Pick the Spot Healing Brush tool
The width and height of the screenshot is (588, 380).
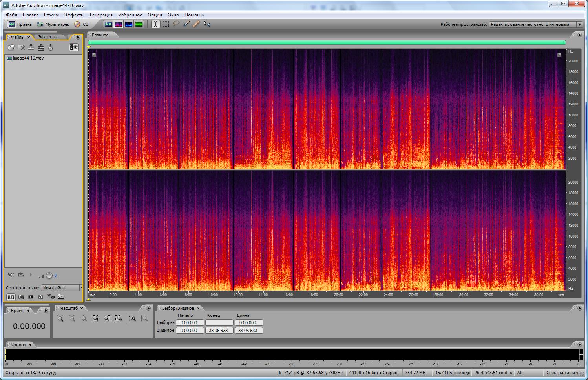[x=196, y=24]
